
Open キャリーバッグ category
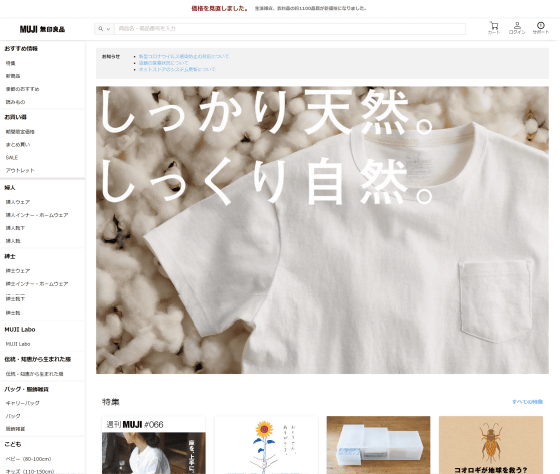[x=22, y=403]
